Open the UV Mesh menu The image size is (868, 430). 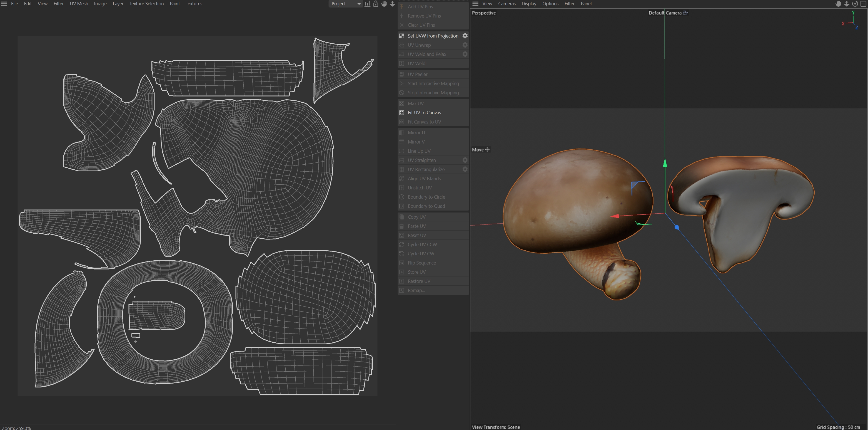pos(79,4)
